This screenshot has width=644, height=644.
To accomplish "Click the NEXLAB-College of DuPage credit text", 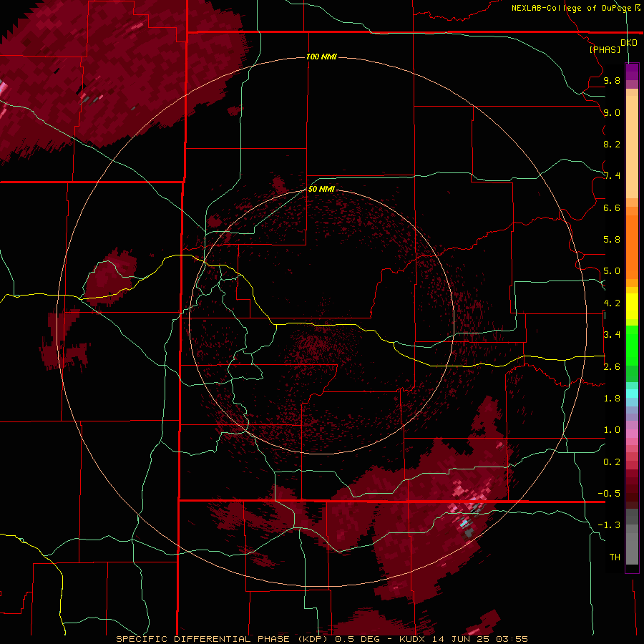I will (571, 8).
